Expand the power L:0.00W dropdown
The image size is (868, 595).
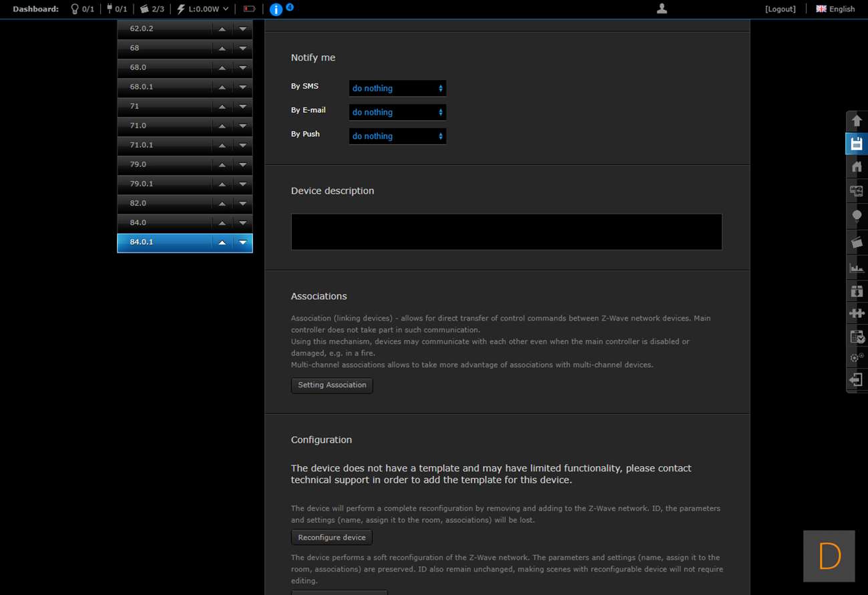pos(203,9)
